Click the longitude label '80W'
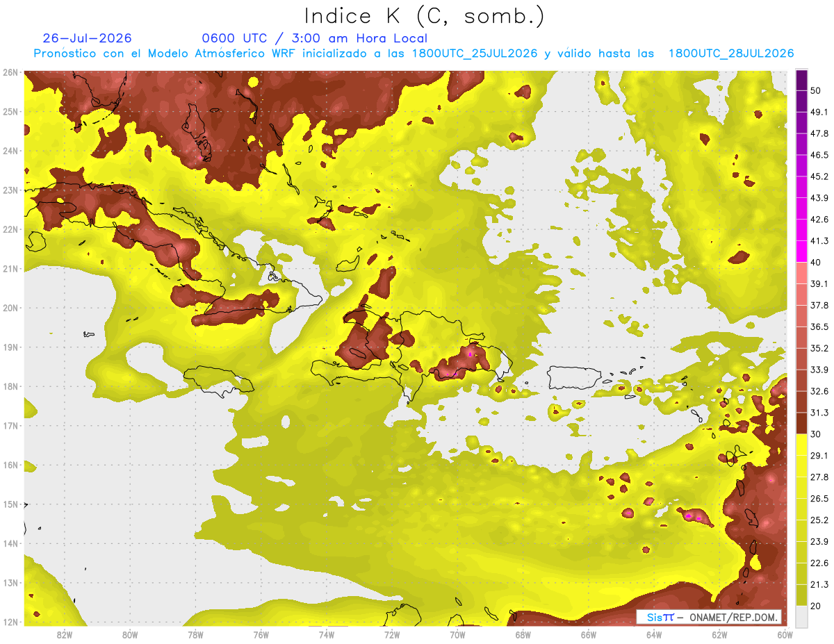834x644 pixels. tap(130, 635)
